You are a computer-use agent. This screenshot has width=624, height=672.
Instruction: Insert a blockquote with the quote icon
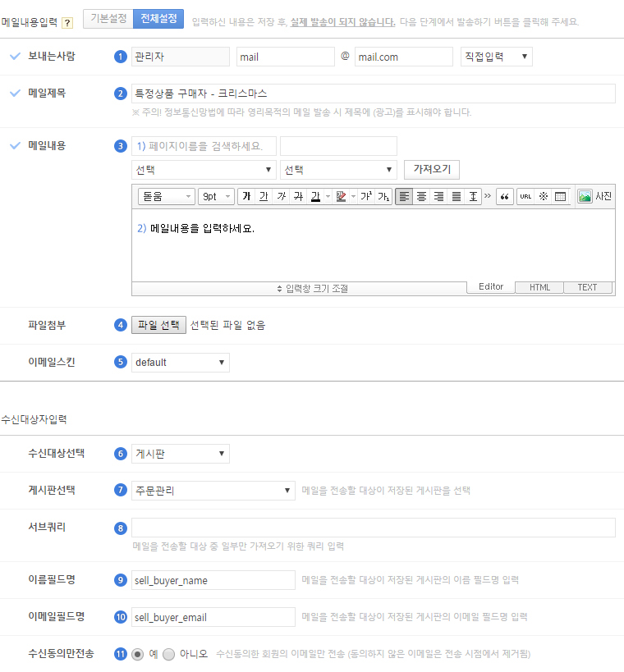pos(504,197)
